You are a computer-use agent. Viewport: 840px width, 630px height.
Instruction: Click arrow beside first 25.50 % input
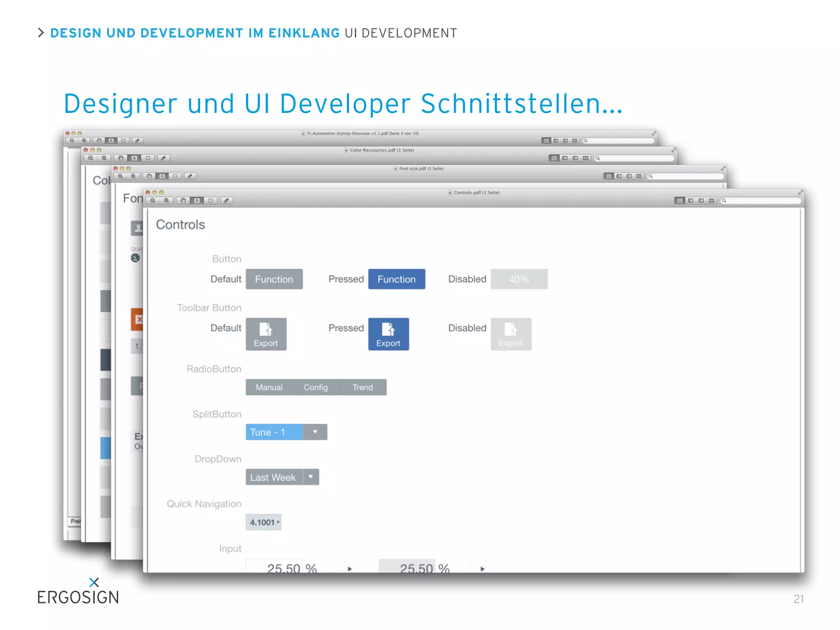[x=349, y=569]
